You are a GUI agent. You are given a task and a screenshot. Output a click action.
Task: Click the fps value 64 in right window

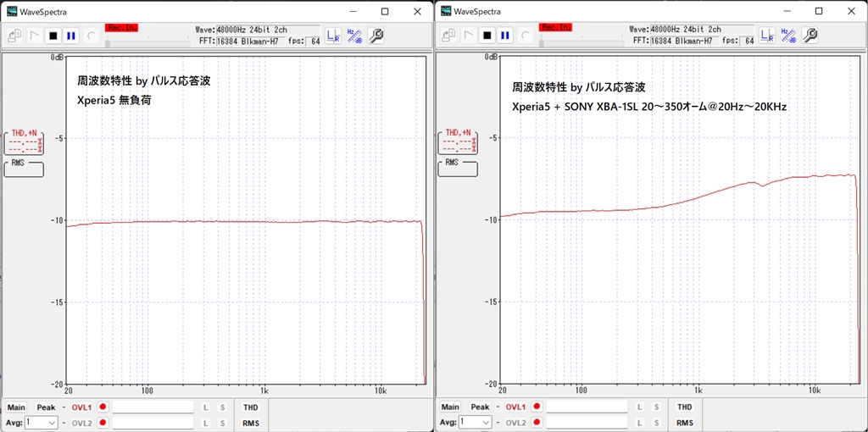coord(748,41)
